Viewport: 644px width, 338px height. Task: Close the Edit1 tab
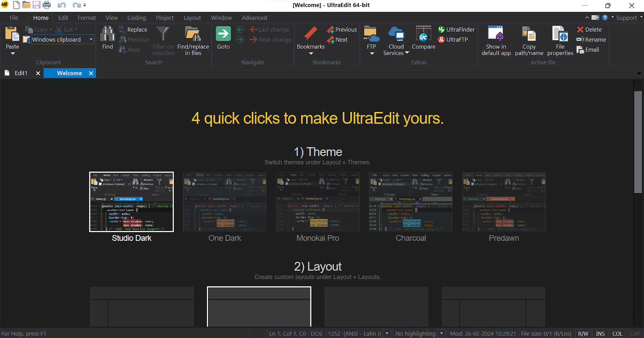point(38,73)
